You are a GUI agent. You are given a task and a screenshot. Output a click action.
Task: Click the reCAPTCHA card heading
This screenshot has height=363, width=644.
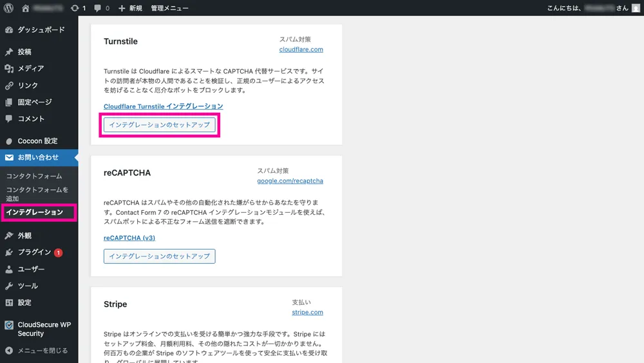128,173
